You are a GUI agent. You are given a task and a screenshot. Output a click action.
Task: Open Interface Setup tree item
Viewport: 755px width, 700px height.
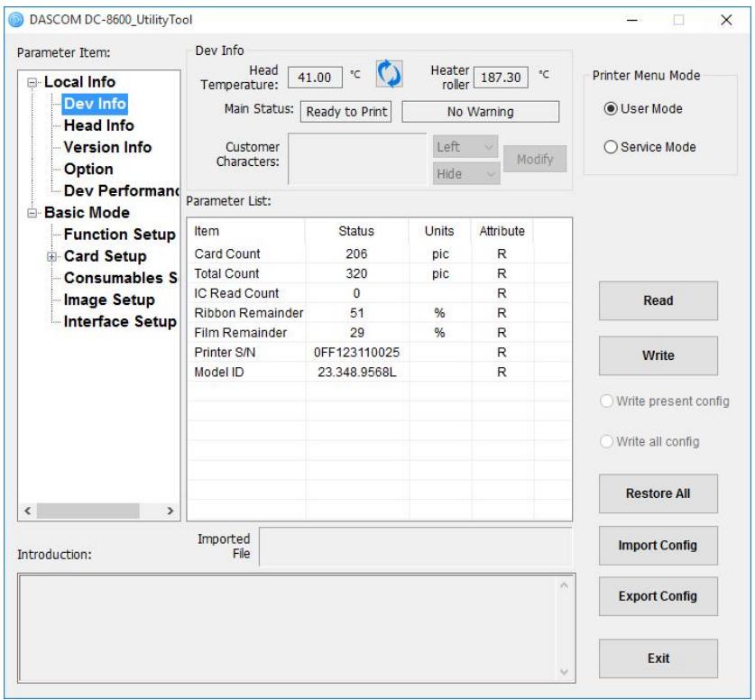pyautogui.click(x=120, y=321)
